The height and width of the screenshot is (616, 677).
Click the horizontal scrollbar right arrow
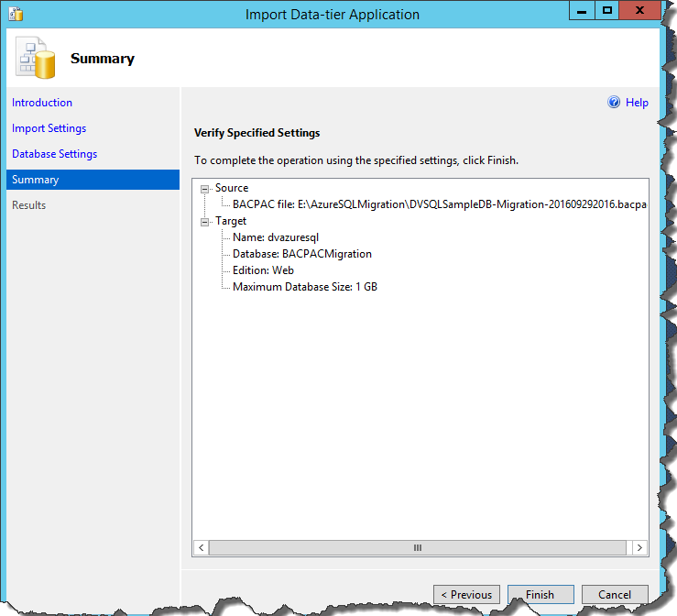(639, 547)
